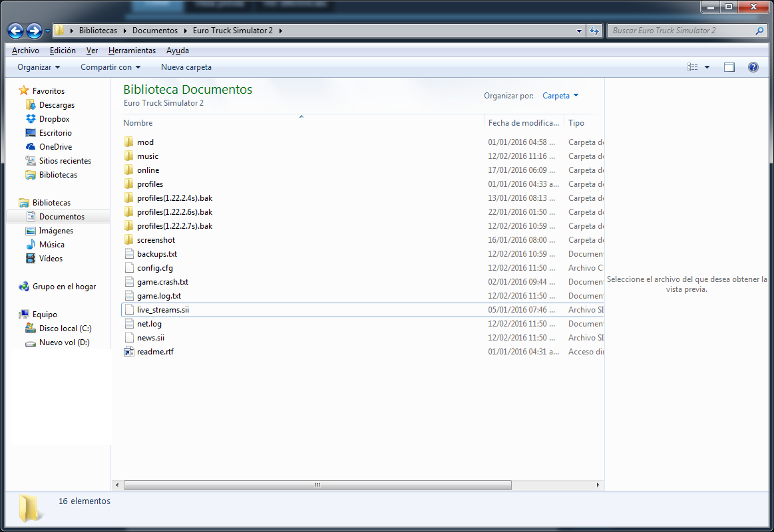Select the screenshot folder icon

click(x=129, y=239)
